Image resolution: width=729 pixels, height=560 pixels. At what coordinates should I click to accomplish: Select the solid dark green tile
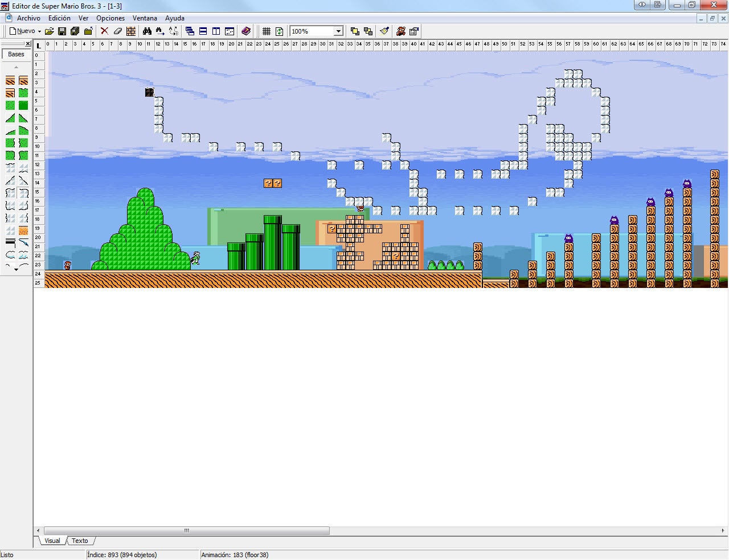pos(23,106)
